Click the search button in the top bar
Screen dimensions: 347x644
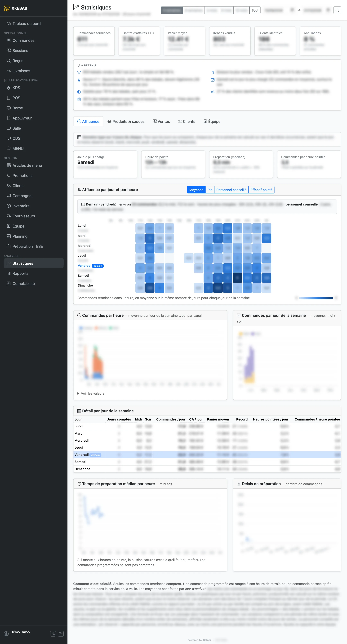[337, 10]
